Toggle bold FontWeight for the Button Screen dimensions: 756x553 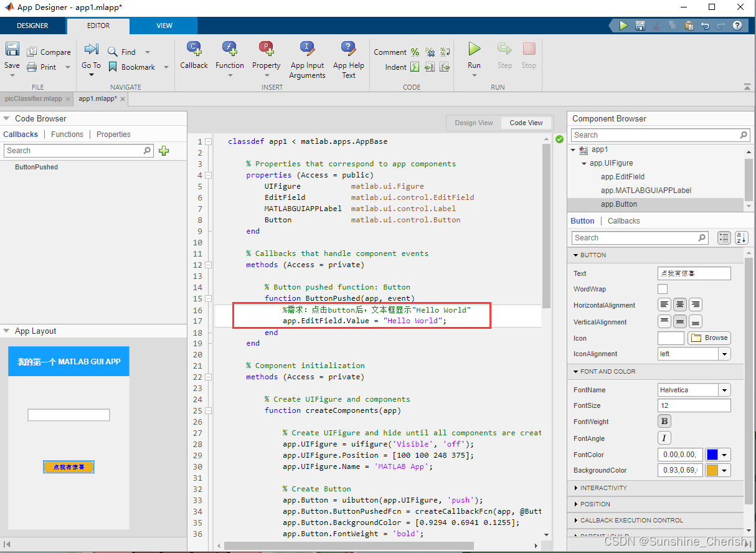coord(664,421)
